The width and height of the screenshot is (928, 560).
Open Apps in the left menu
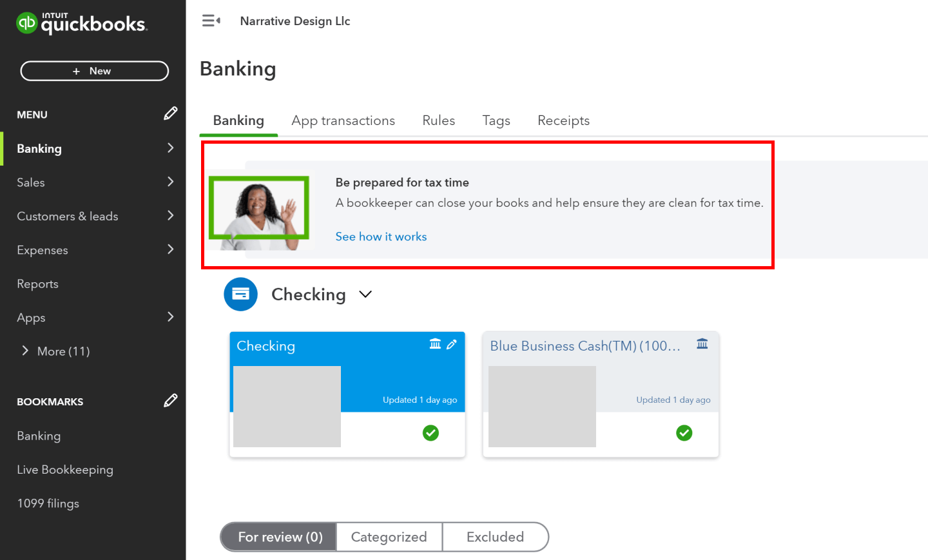31,318
